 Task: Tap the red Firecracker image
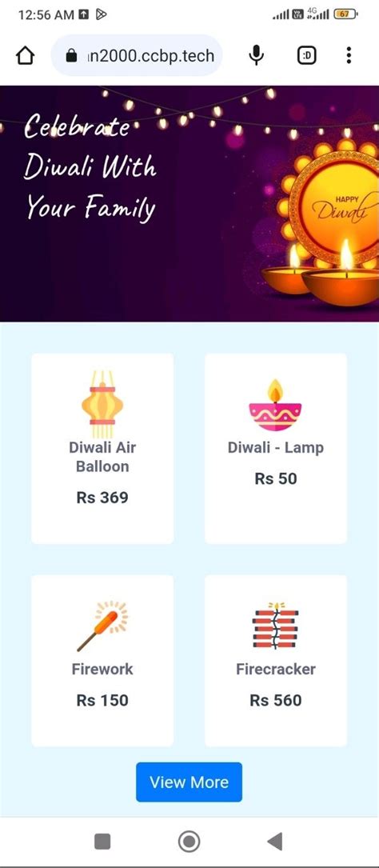pos(276,626)
